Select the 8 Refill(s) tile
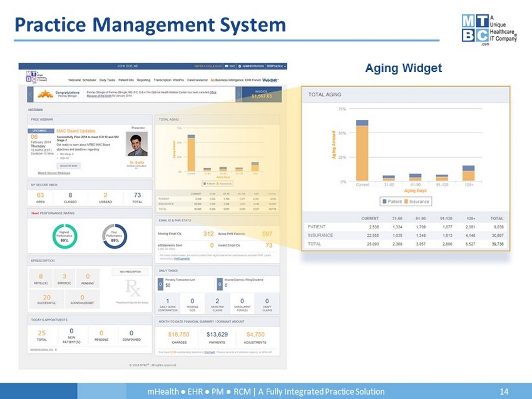 point(41,279)
